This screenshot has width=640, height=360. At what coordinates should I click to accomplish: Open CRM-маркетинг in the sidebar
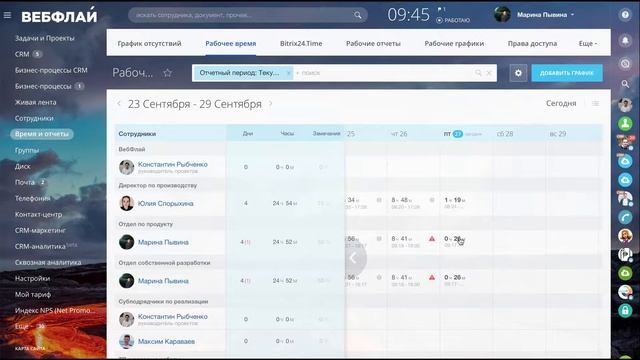pos(40,230)
